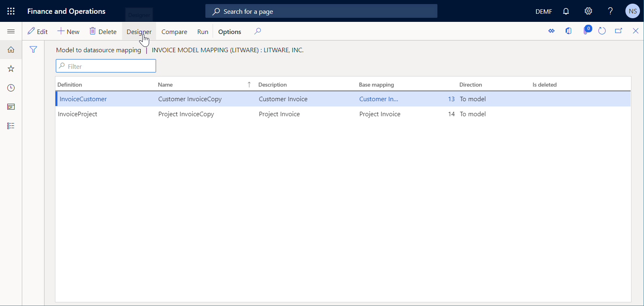Refresh the page

602,31
